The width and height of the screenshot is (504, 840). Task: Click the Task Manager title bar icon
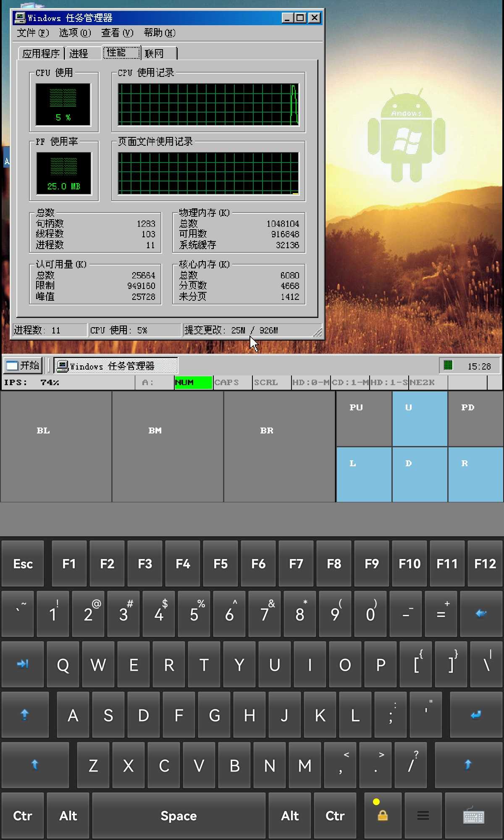coord(20,18)
